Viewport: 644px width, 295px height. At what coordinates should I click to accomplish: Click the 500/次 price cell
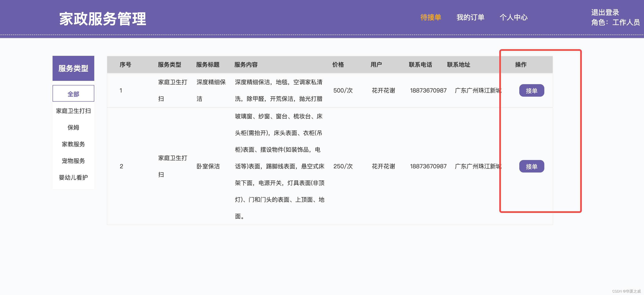click(343, 90)
